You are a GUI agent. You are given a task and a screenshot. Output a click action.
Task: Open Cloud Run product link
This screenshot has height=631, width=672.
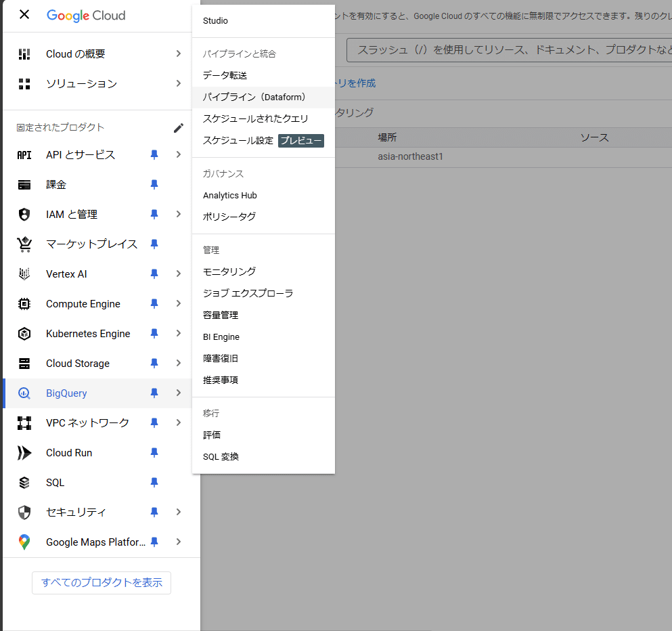point(69,453)
